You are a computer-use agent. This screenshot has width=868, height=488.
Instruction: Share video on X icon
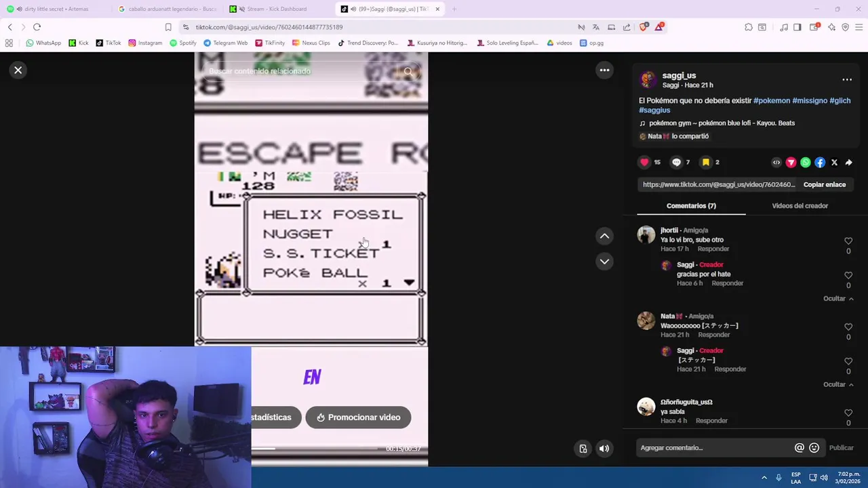(835, 163)
